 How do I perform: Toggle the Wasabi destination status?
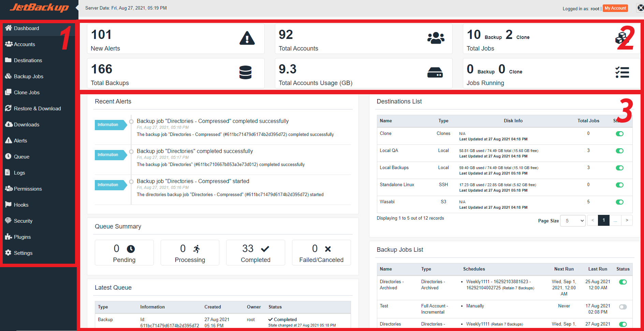click(620, 202)
